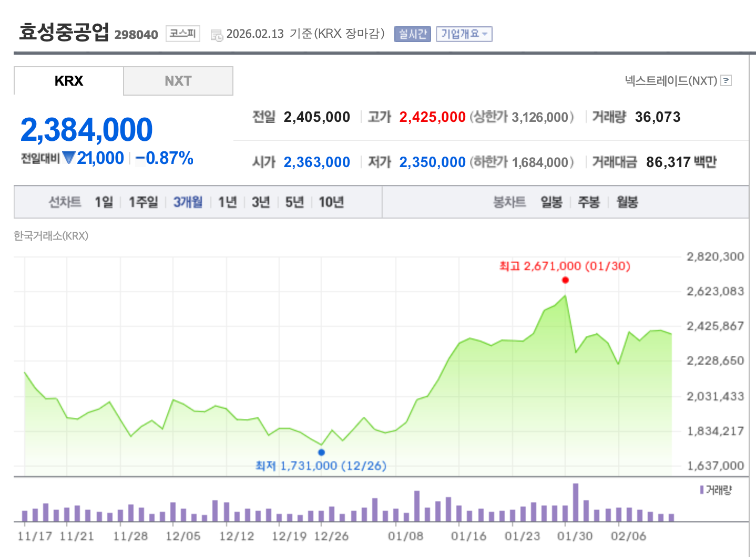Click the 2,820,300 price axis label

coord(716,256)
